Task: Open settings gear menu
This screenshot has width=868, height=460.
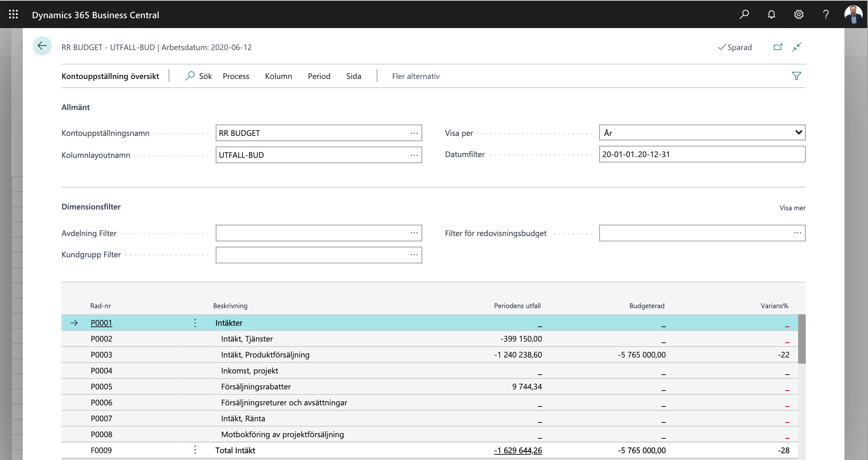Action: (x=799, y=14)
